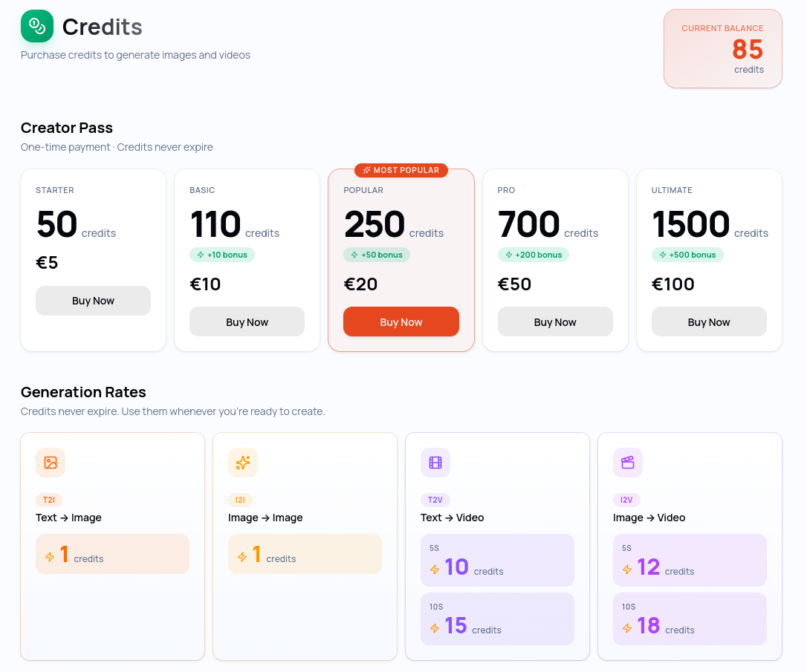The height and width of the screenshot is (672, 807).
Task: Click 'Purchase credits to generate images' subtitle
Action: click(135, 55)
